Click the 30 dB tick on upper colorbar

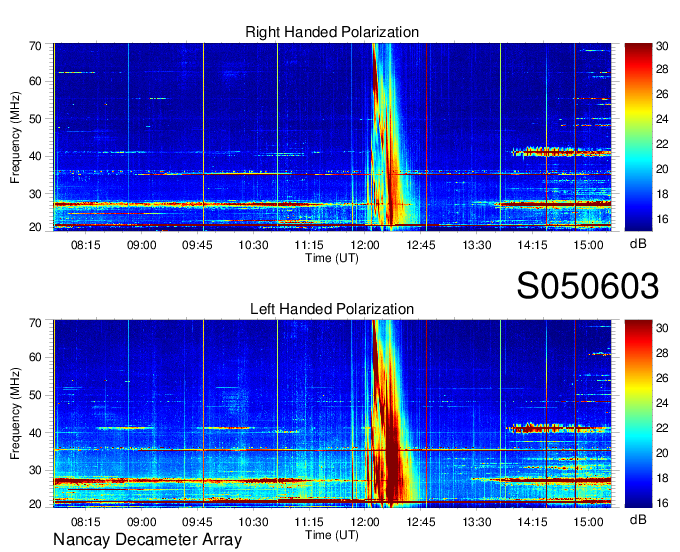(x=662, y=46)
